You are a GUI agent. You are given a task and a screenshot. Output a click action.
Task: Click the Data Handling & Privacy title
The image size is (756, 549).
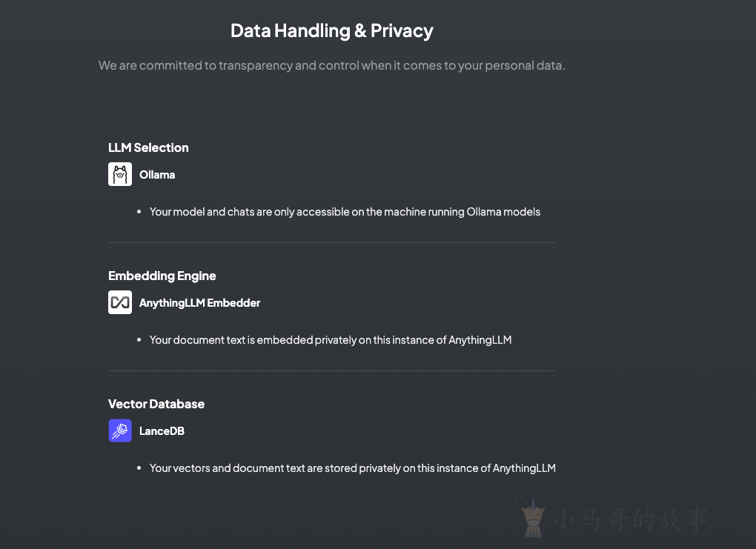click(332, 31)
